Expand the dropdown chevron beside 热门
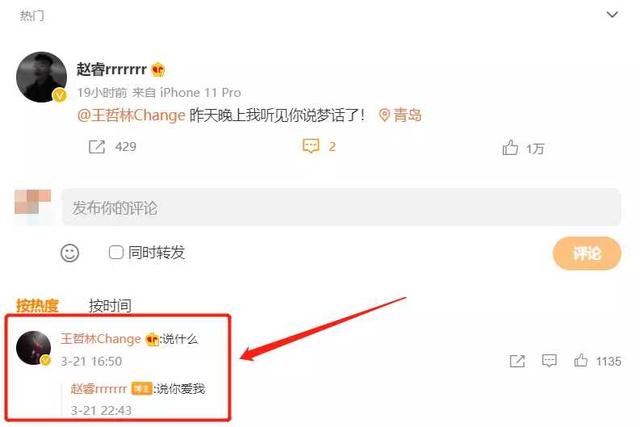The width and height of the screenshot is (640, 427). pos(612,15)
